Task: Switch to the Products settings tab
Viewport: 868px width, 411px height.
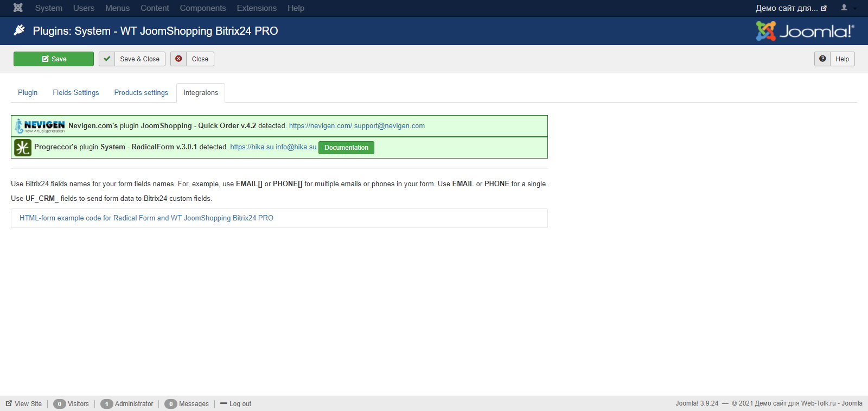Action: click(141, 93)
